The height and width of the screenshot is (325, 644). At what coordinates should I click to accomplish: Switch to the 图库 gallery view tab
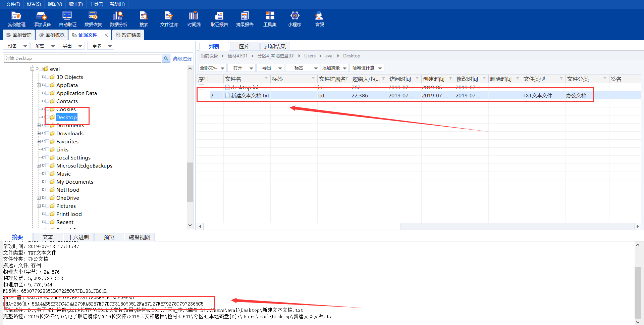[x=244, y=46]
